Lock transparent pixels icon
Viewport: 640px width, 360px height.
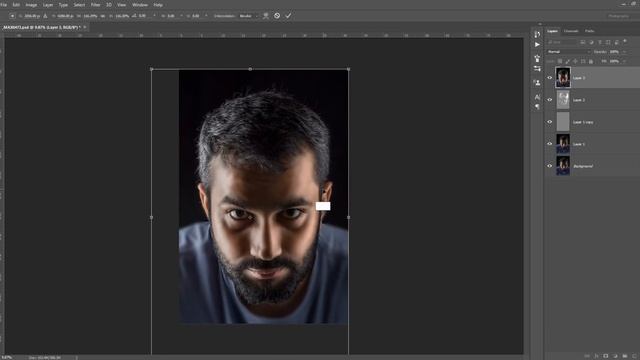[x=560, y=61]
